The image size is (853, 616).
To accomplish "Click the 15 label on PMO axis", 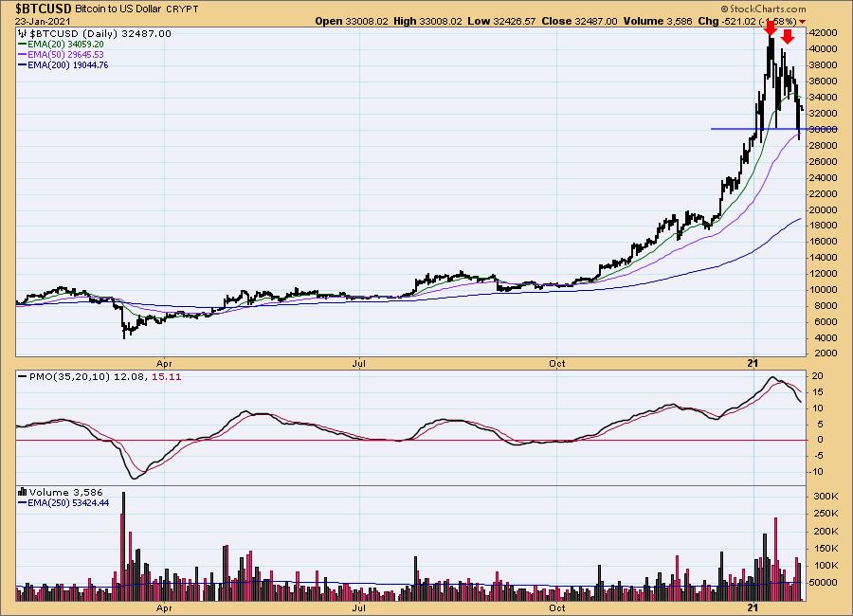I will click(x=818, y=392).
